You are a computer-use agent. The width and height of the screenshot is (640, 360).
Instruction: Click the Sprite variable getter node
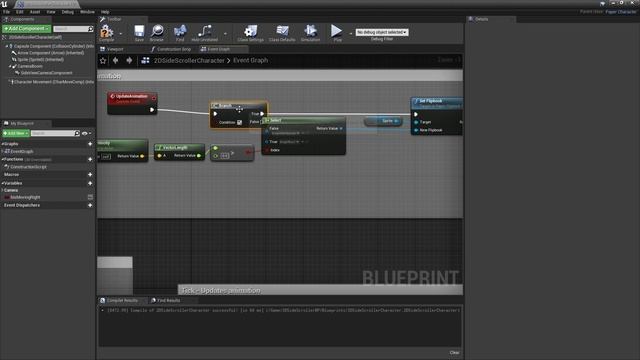(x=383, y=121)
